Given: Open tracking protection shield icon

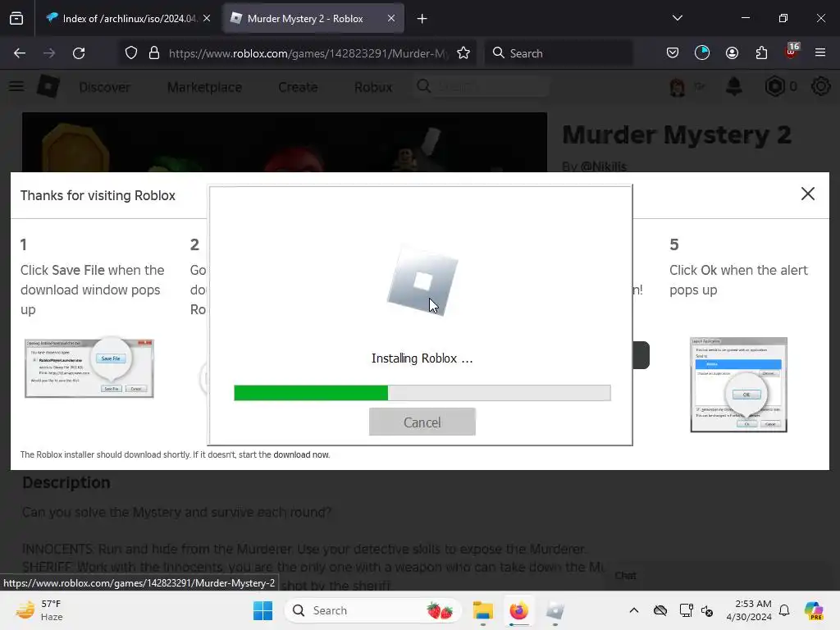Looking at the screenshot, I should coord(131,53).
